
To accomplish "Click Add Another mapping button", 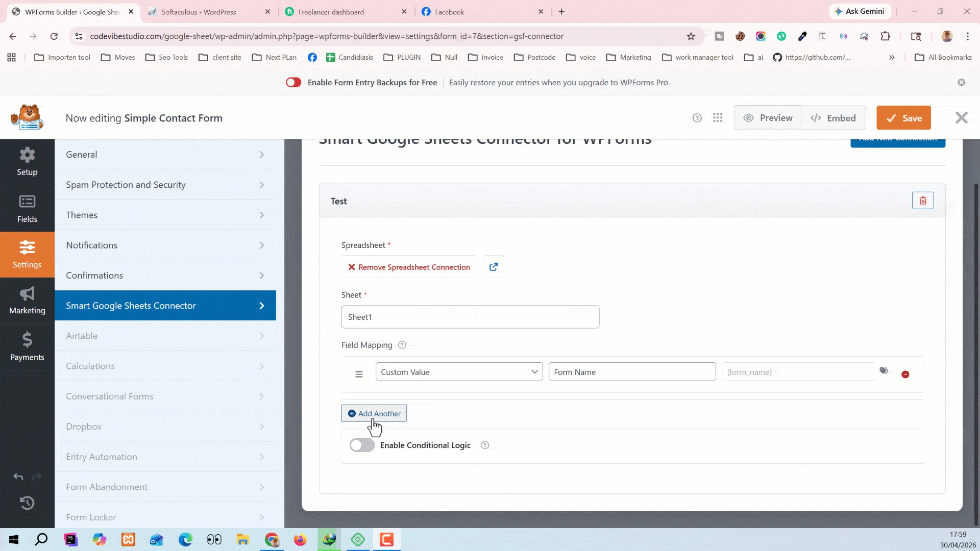I will pos(374,413).
